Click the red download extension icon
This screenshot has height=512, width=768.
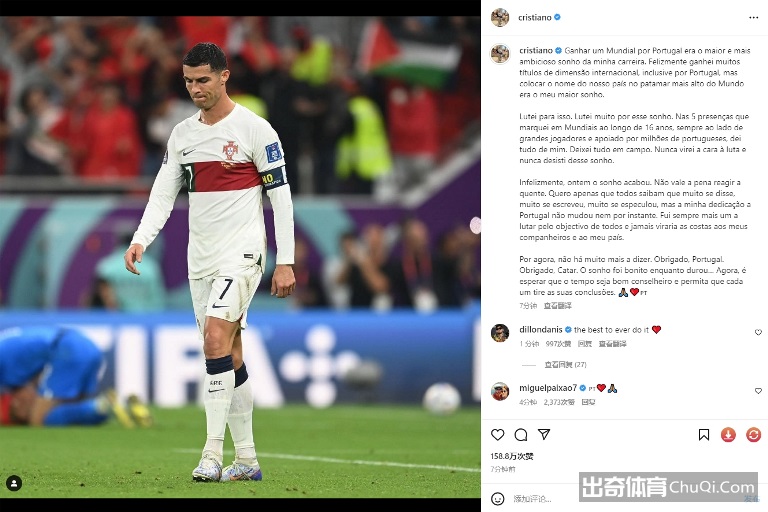[728, 435]
